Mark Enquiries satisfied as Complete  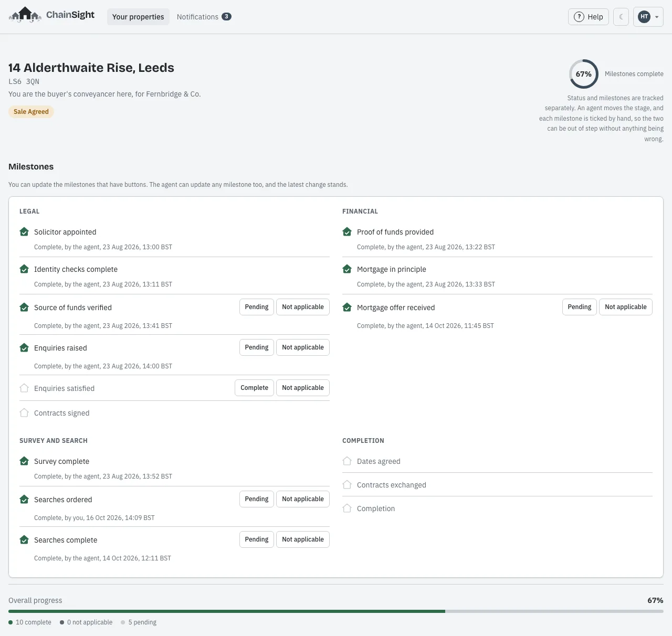pyautogui.click(x=254, y=388)
